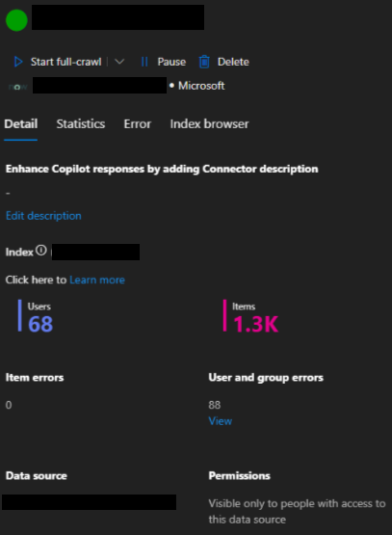Image resolution: width=392 pixels, height=535 pixels.
Task: Open the Index browser tab
Action: (209, 123)
